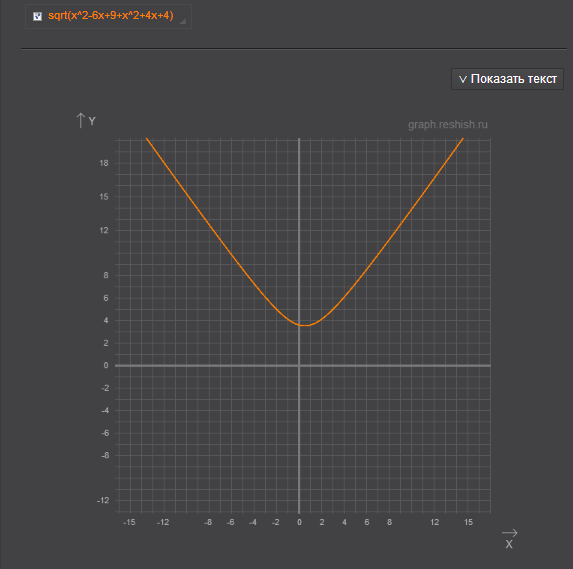Image resolution: width=573 pixels, height=569 pixels.
Task: Click the orange curve's minimum point
Action: point(304,325)
